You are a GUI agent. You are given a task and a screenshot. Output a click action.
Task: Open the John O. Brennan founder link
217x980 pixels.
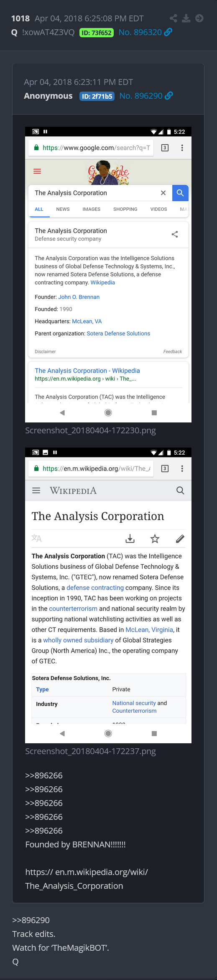pyautogui.click(x=79, y=297)
